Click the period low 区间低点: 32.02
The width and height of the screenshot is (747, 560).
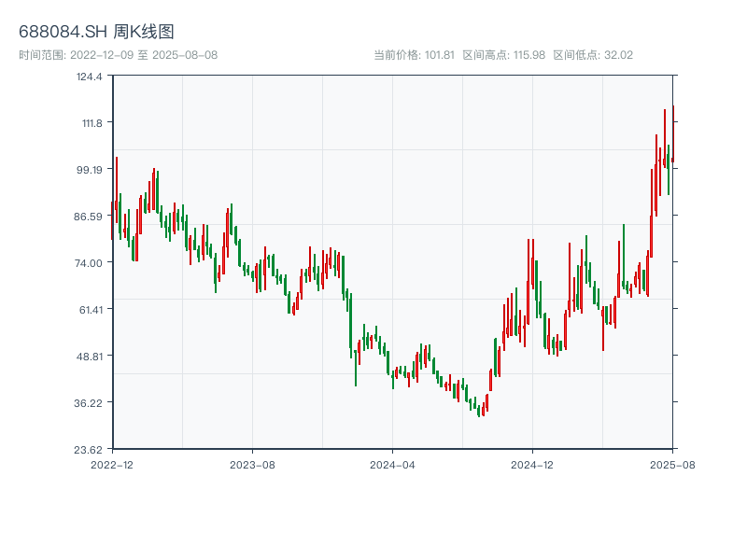[593, 55]
